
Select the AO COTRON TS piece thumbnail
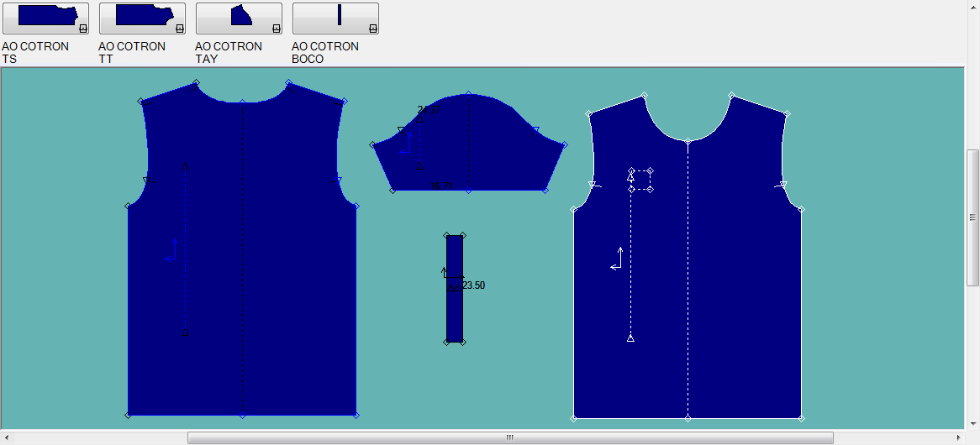click(x=45, y=18)
